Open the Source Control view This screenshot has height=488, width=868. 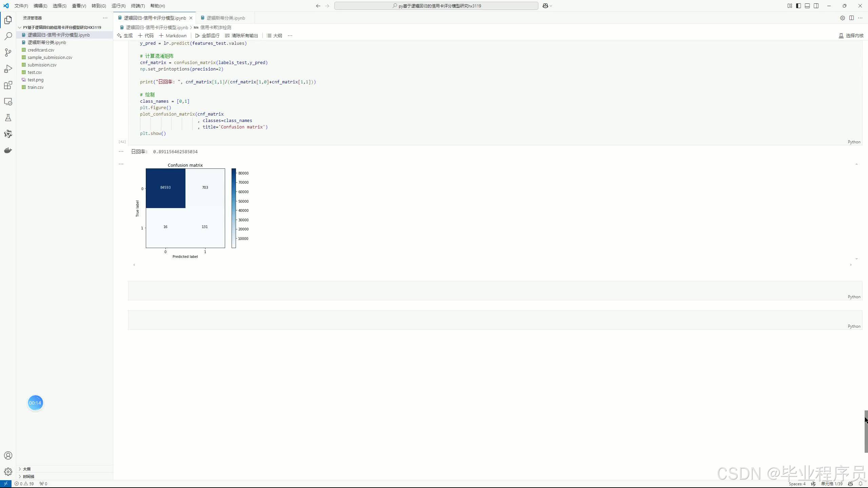[8, 53]
